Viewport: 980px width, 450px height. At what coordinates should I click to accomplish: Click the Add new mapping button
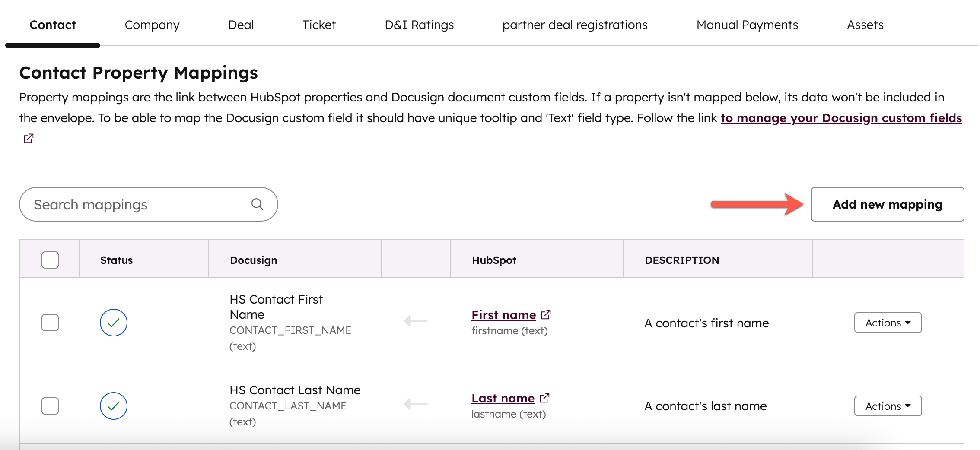(x=887, y=204)
